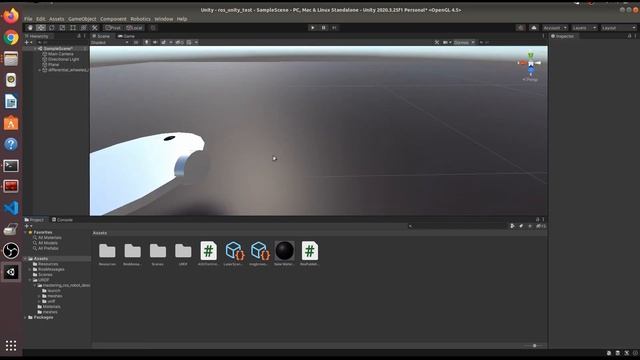The image size is (640, 360).
Task: Select the first C# script asset icon
Action: coord(209,251)
